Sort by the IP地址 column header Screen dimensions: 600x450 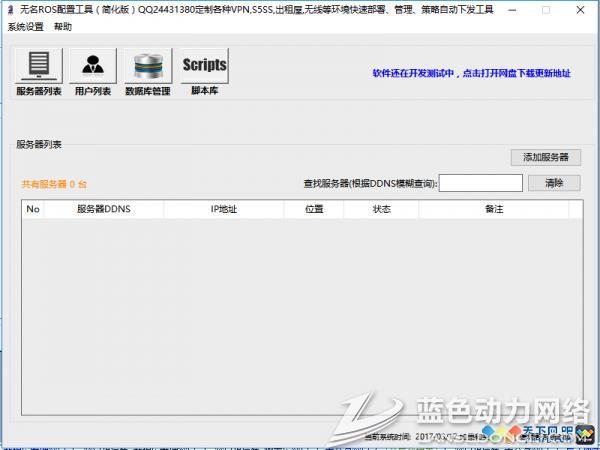[224, 209]
